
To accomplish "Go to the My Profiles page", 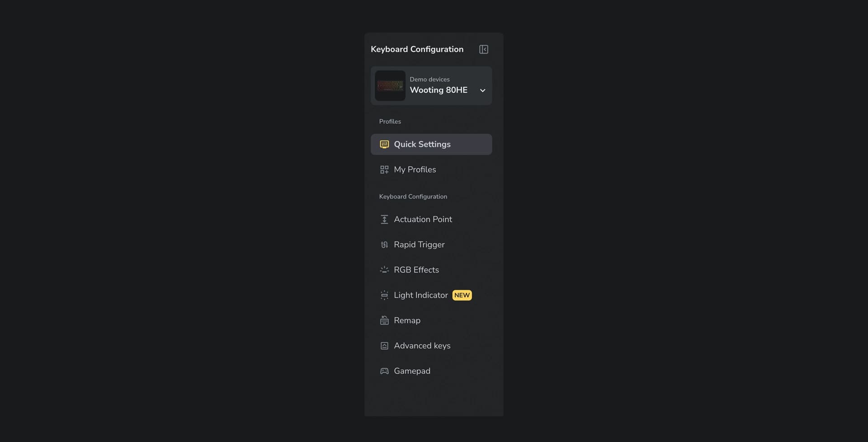I will coord(415,170).
